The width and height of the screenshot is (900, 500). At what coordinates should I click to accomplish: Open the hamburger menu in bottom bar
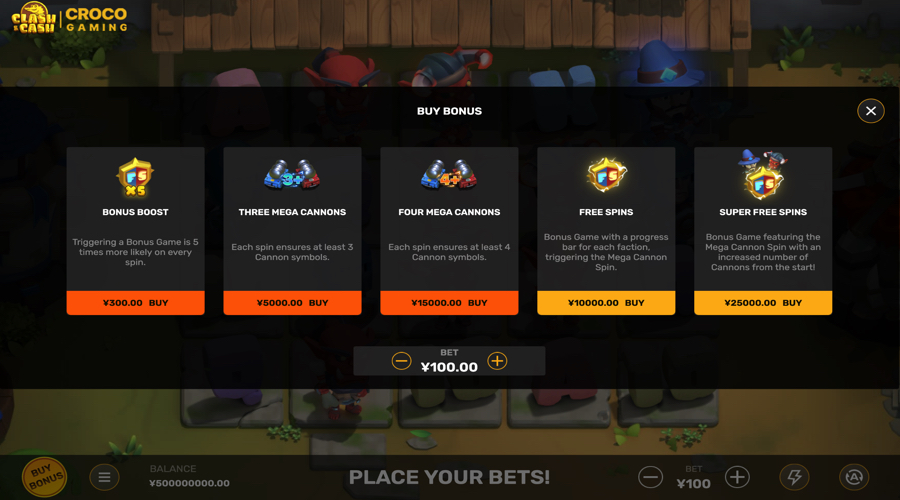pos(104,477)
